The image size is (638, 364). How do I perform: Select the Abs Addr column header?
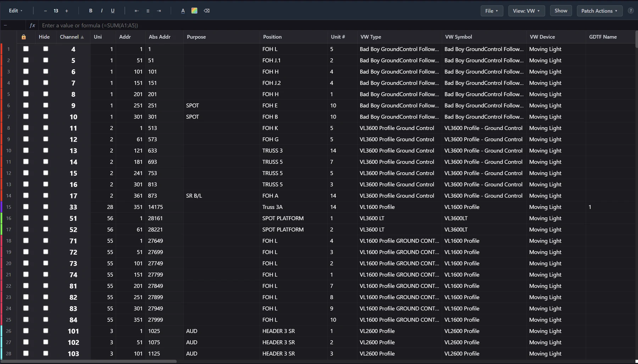[x=164, y=37]
